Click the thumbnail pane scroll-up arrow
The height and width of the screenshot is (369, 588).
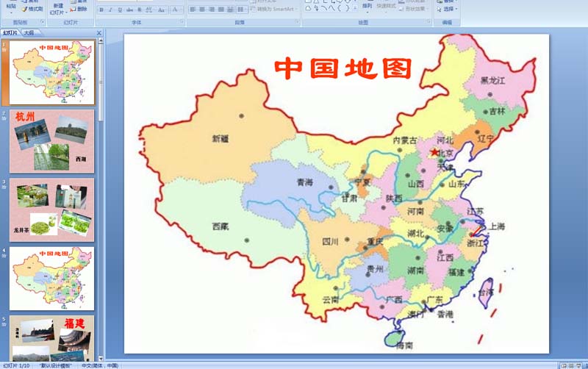101,40
